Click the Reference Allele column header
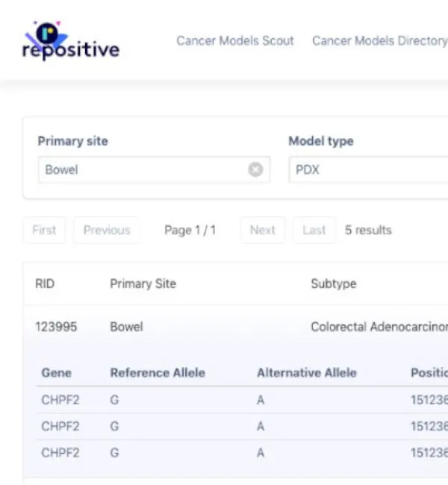The height and width of the screenshot is (485, 448). 158,373
